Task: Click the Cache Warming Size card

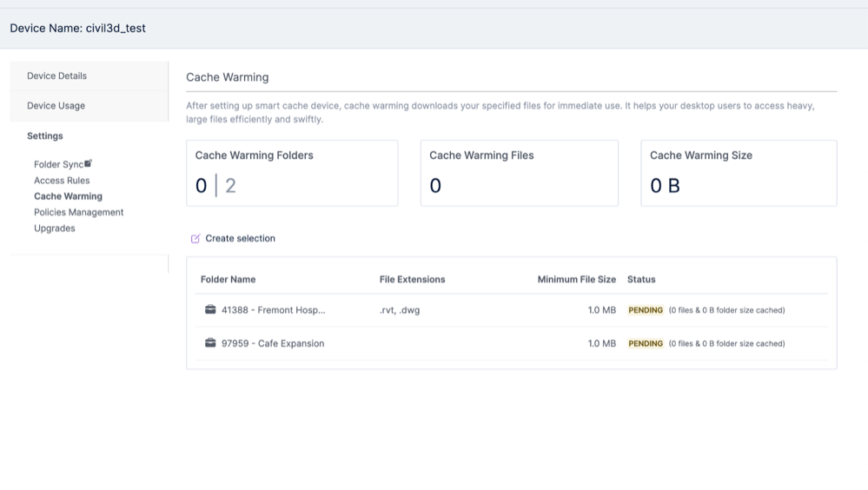Action: tap(739, 173)
